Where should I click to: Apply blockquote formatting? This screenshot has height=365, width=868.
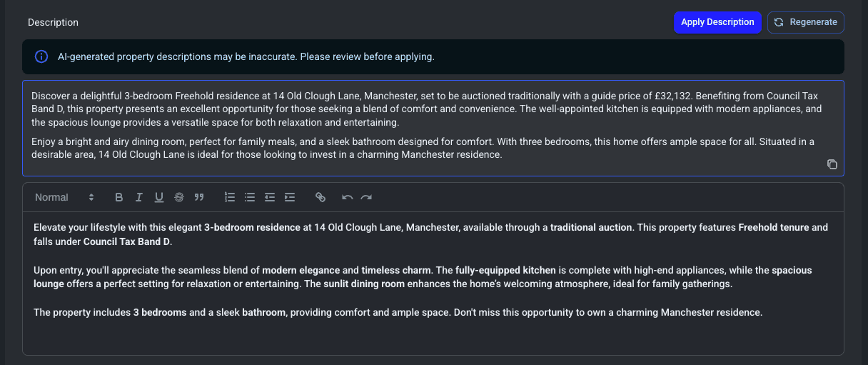point(199,197)
